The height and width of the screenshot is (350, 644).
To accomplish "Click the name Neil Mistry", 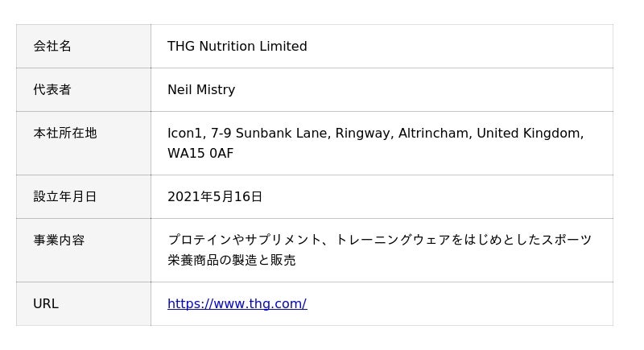I will [201, 90].
